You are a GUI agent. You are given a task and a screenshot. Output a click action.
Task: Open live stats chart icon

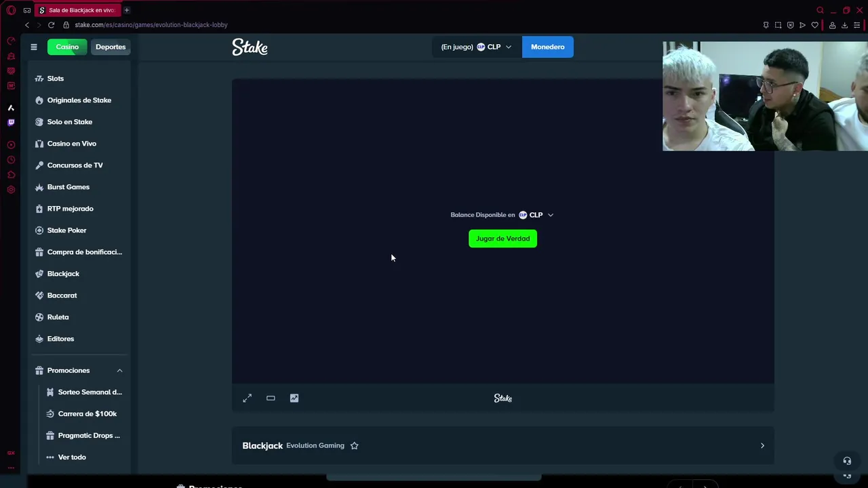(294, 399)
